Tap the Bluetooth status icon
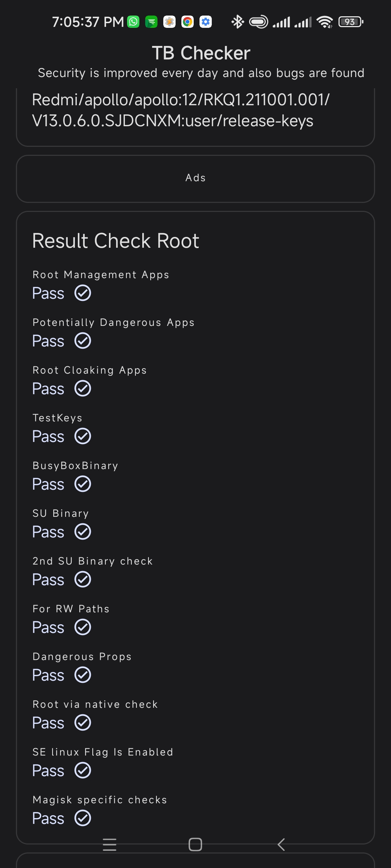 tap(237, 22)
